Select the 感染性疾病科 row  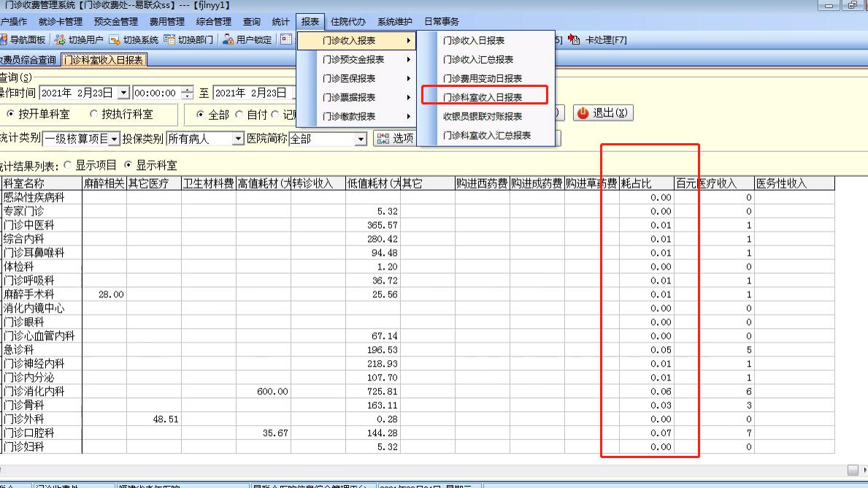tap(418, 197)
